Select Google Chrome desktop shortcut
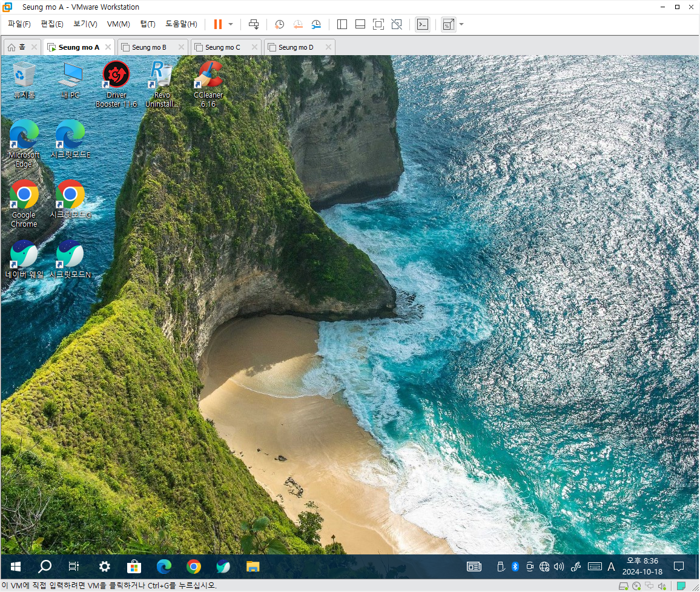Viewport: 700px width, 592px height. [x=24, y=204]
